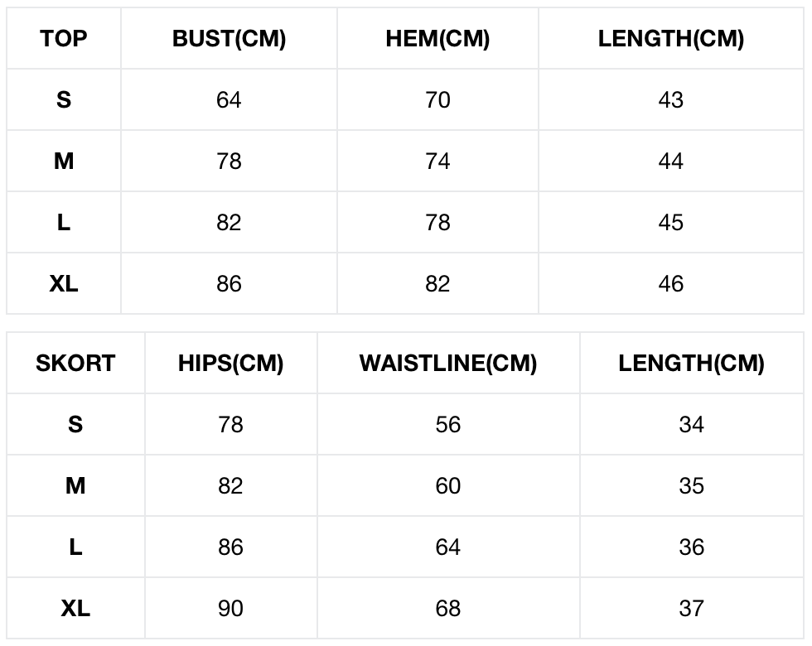
Task: Click the SKORT table header cell
Action: (75, 364)
